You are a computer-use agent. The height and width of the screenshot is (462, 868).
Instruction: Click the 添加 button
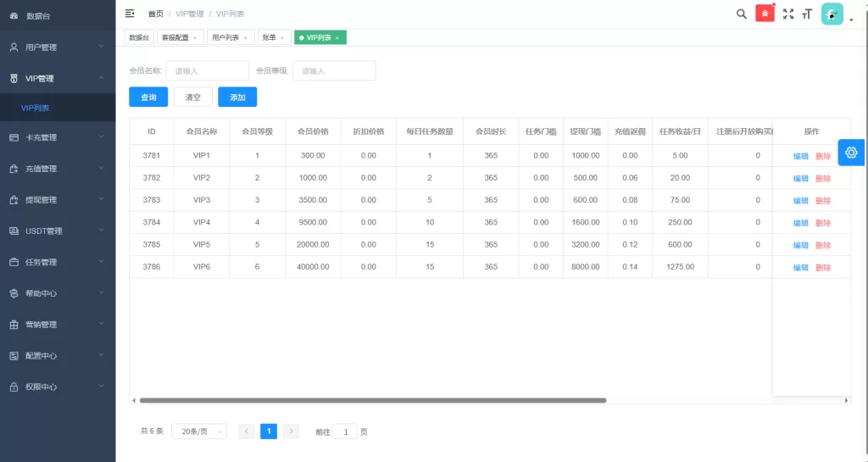pyautogui.click(x=237, y=97)
